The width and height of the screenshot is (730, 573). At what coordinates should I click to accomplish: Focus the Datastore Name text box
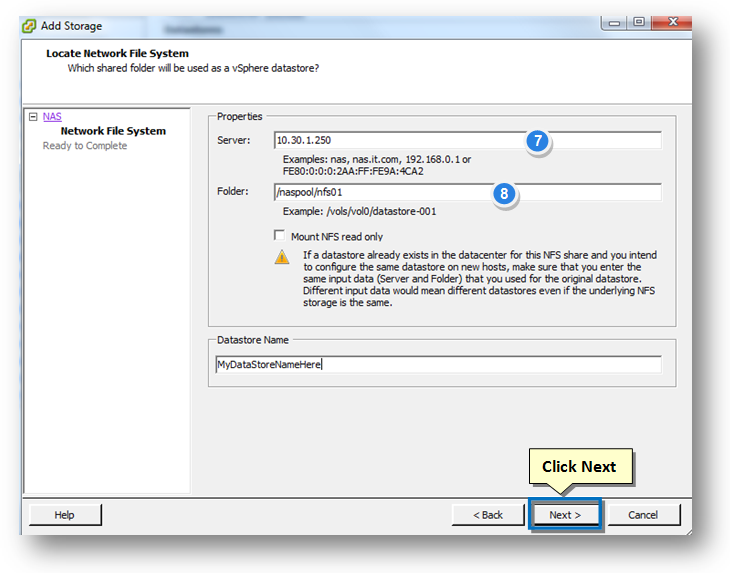438,364
